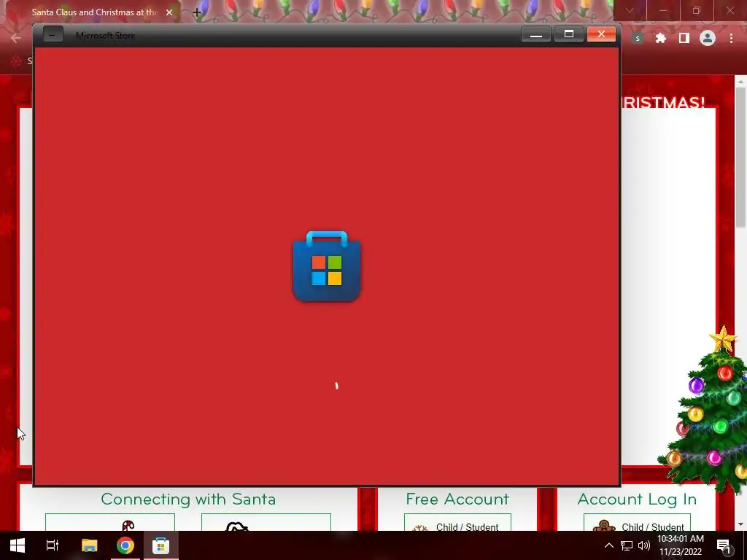Open the Microsoft Store window system menu
Viewport: 747px width, 560px height.
tap(53, 35)
